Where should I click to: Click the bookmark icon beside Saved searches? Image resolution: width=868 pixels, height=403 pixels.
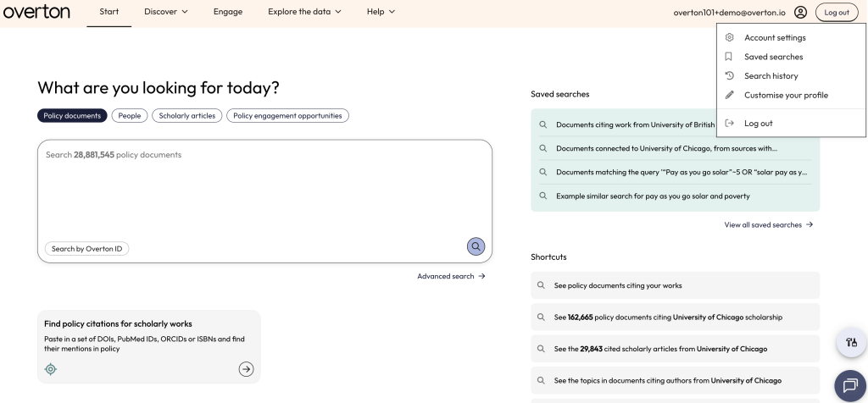point(729,57)
